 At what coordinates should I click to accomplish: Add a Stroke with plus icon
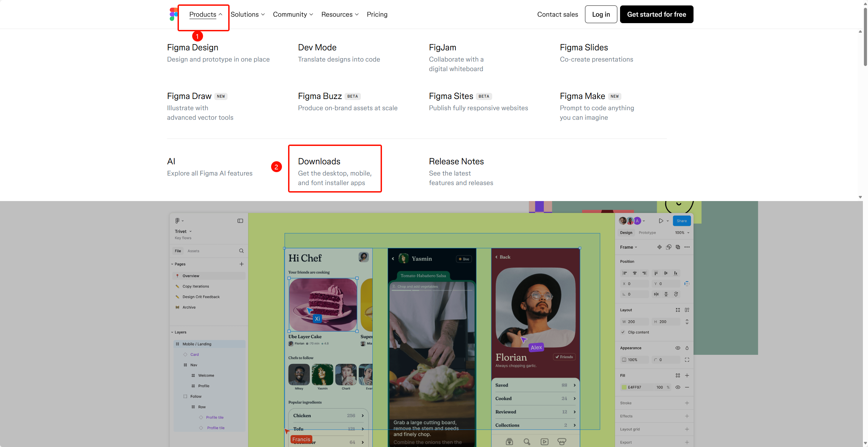click(x=687, y=403)
